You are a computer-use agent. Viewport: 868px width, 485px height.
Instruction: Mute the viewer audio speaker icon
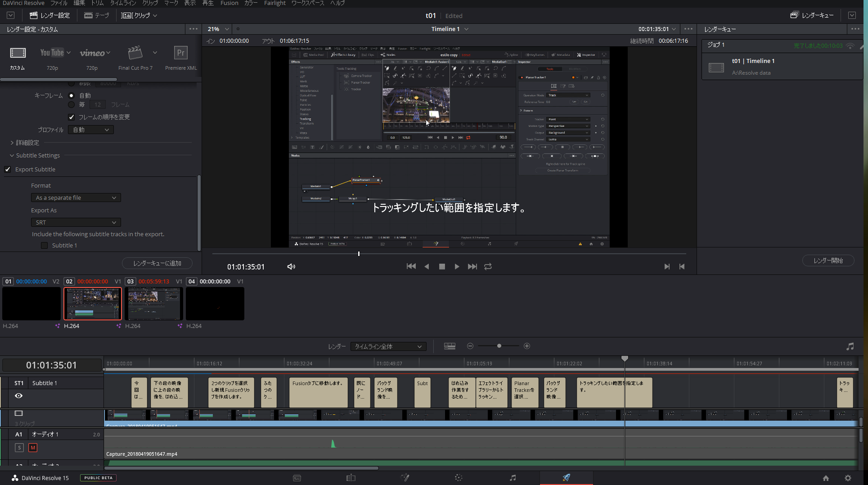pos(291,267)
